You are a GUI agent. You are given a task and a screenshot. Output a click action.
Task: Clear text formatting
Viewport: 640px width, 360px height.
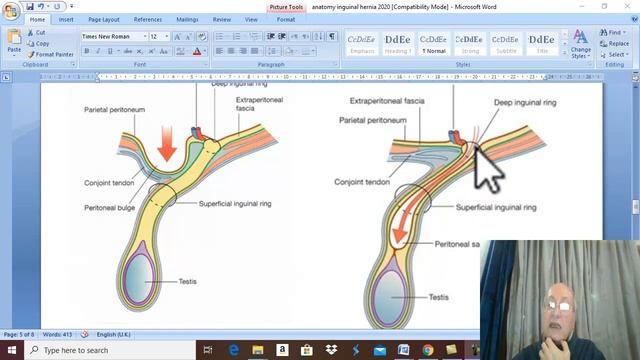pyautogui.click(x=202, y=37)
